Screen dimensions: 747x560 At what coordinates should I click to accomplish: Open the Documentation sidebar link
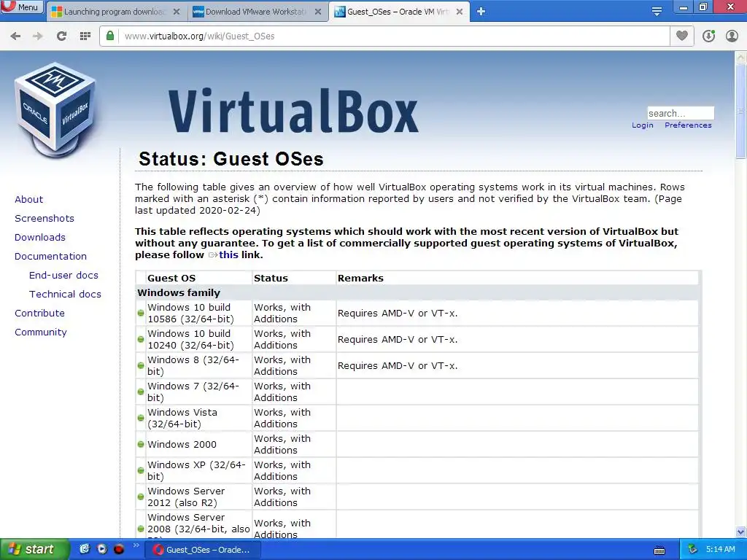coord(50,257)
